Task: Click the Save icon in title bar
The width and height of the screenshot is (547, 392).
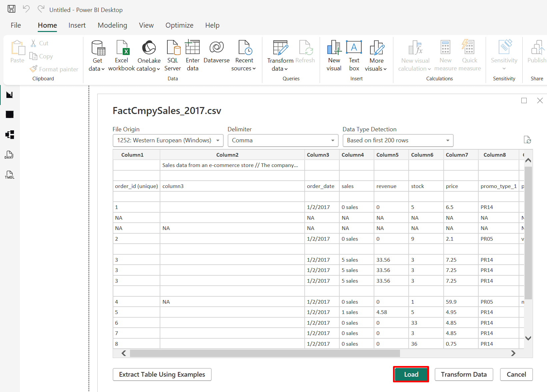Action: tap(11, 9)
